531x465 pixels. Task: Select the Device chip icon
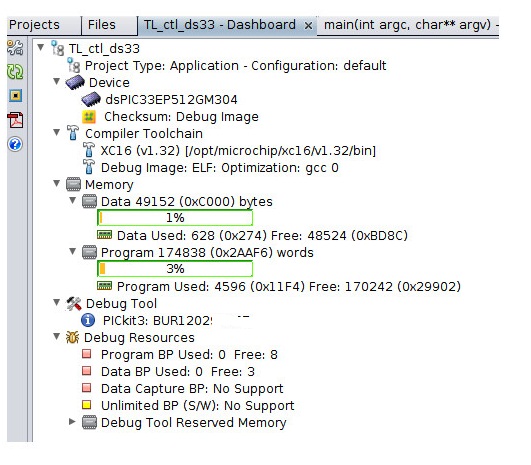coord(75,82)
